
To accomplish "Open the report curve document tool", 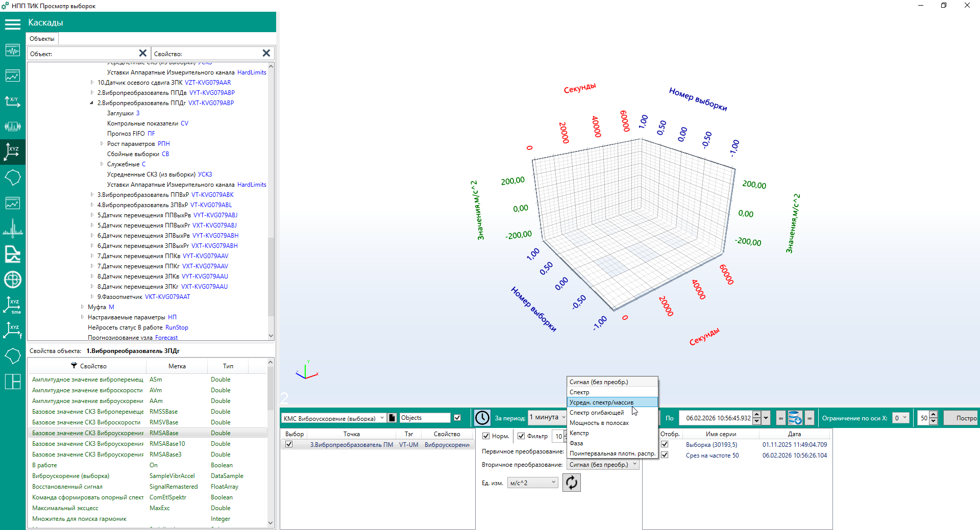I will click(13, 254).
